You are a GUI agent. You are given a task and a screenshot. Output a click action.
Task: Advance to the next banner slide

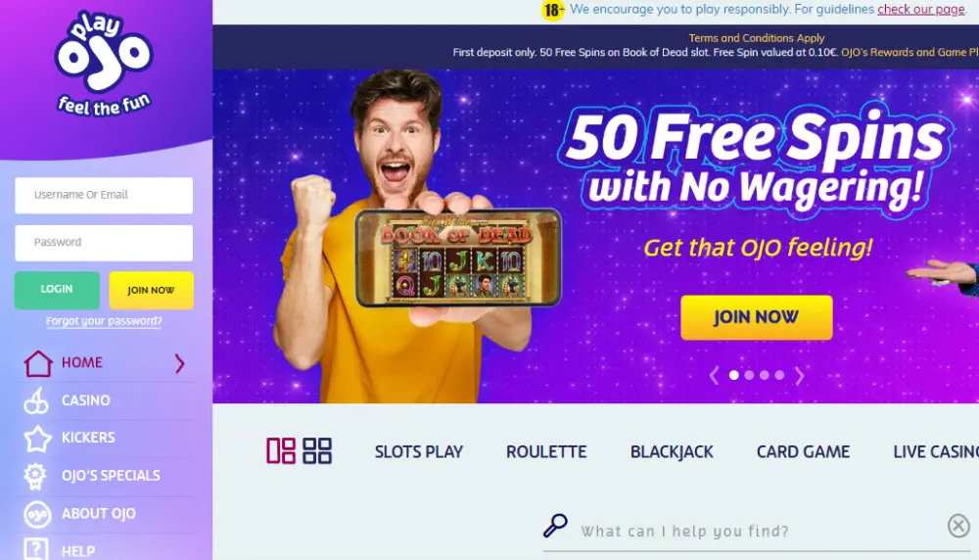tap(799, 375)
